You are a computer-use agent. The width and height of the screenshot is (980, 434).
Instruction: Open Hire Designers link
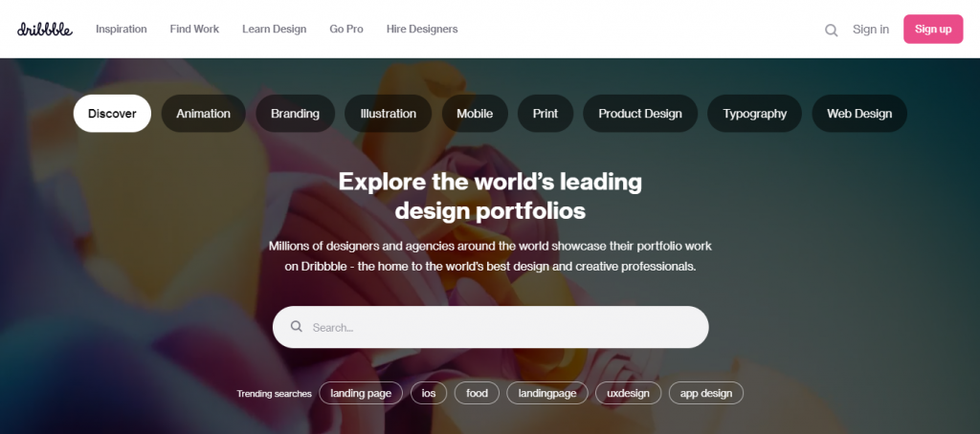[422, 30]
